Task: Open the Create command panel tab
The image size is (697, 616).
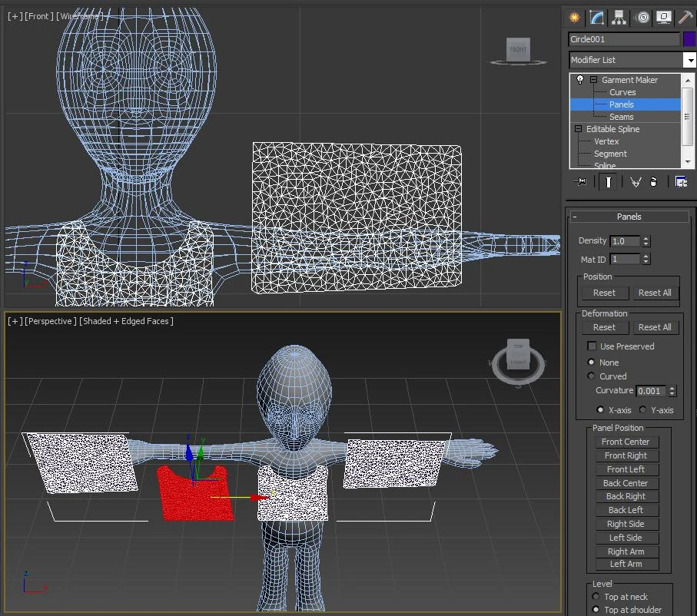Action: tap(573, 17)
